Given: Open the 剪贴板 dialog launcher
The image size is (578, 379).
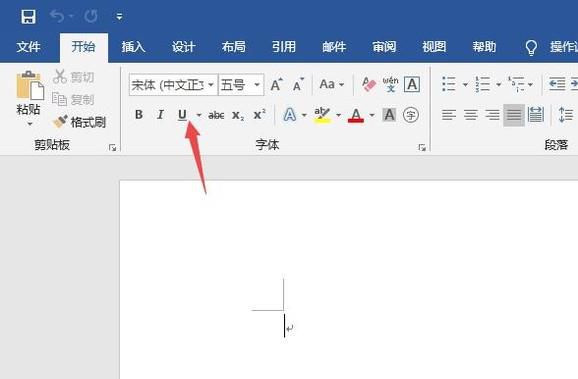Looking at the screenshot, I should pyautogui.click(x=112, y=147).
